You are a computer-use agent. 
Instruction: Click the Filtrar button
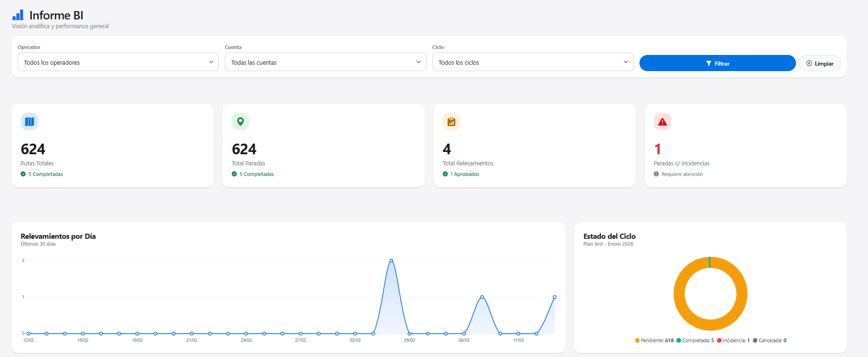(717, 63)
